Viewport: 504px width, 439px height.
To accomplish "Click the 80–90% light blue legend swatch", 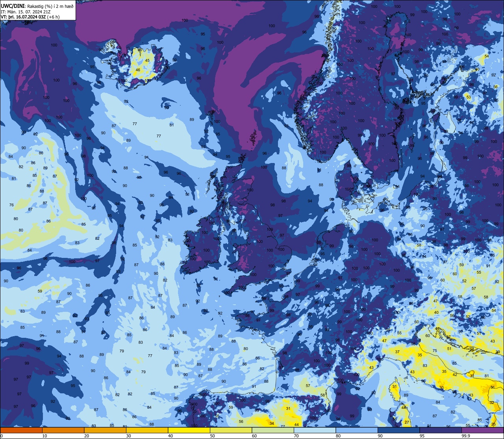I will click(x=357, y=430).
